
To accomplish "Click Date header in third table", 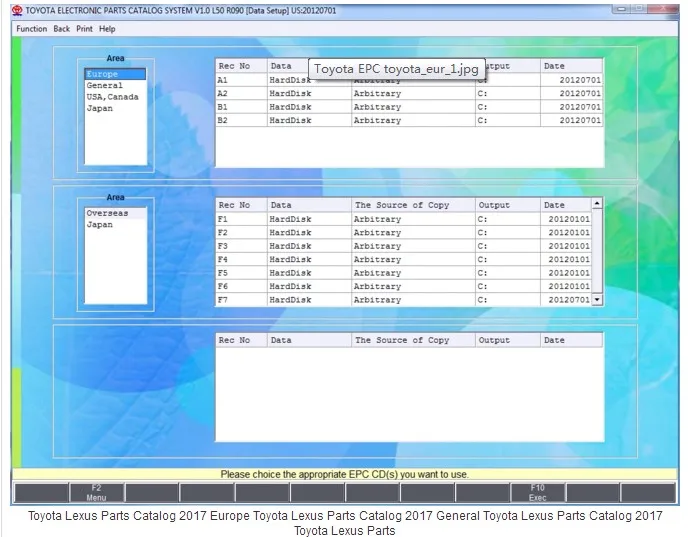I will 571,340.
